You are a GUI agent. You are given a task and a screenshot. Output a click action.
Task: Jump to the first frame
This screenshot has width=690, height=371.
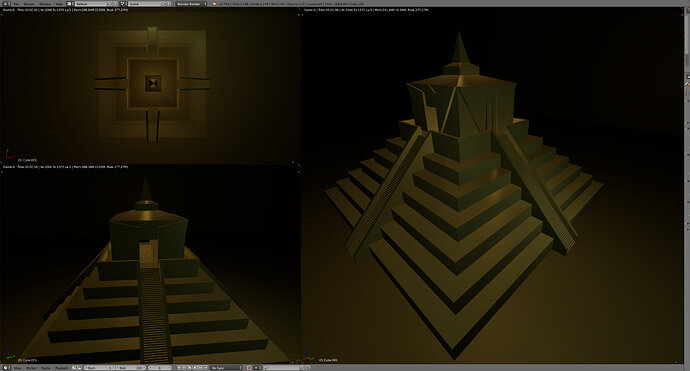[x=179, y=367]
